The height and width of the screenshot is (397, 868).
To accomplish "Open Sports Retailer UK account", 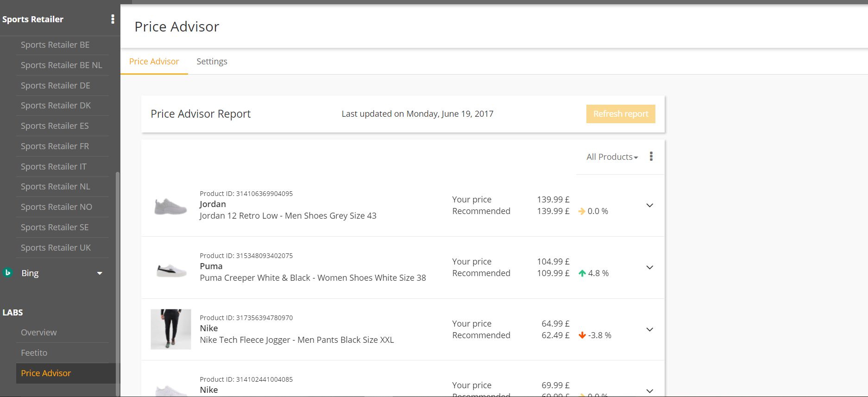I will (x=56, y=248).
